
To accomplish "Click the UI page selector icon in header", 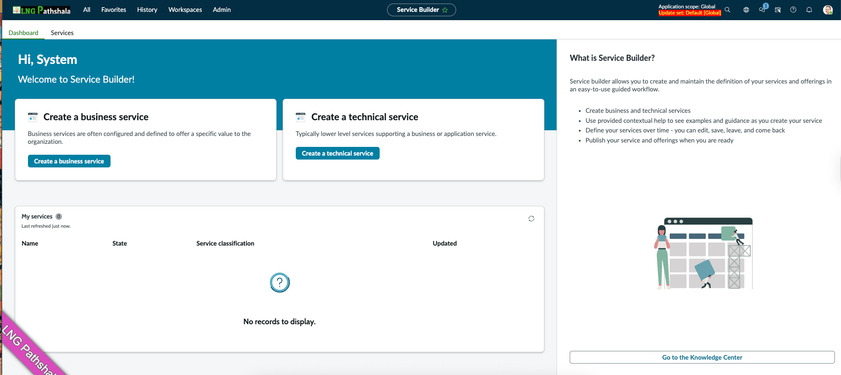I will point(778,10).
